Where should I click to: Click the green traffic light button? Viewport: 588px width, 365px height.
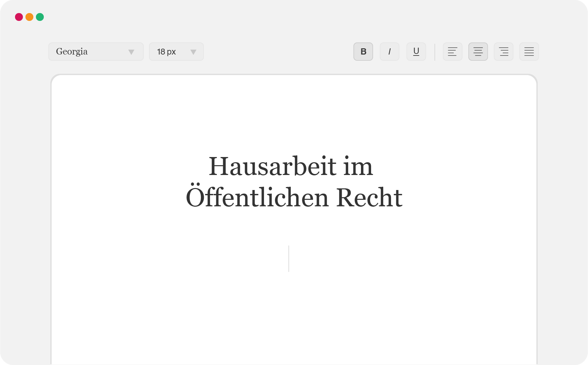click(40, 17)
